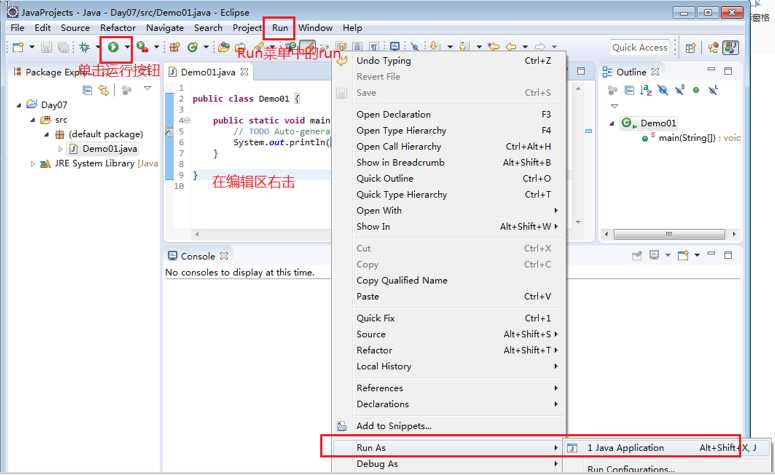Click the Run Last Tool external tools icon

click(x=142, y=47)
